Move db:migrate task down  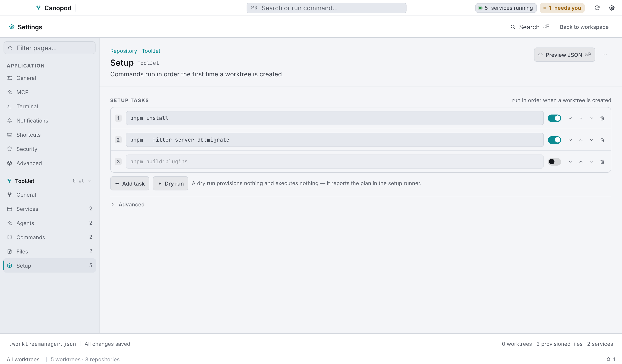tap(591, 140)
